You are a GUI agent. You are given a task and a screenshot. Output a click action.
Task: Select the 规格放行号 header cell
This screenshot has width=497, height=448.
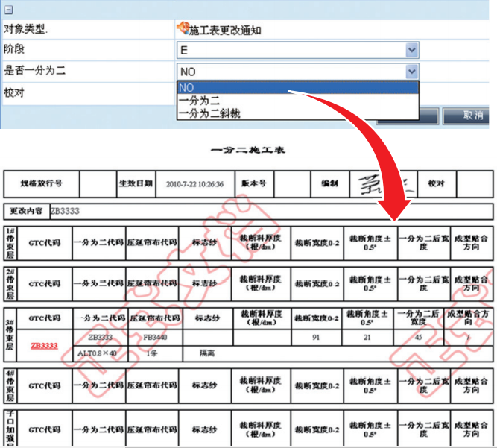[41, 183]
